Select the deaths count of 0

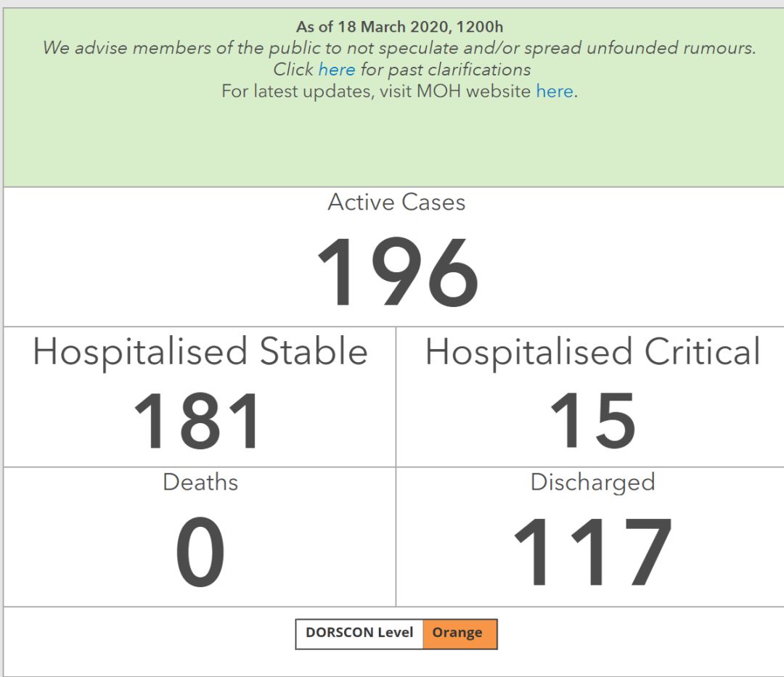(x=200, y=553)
